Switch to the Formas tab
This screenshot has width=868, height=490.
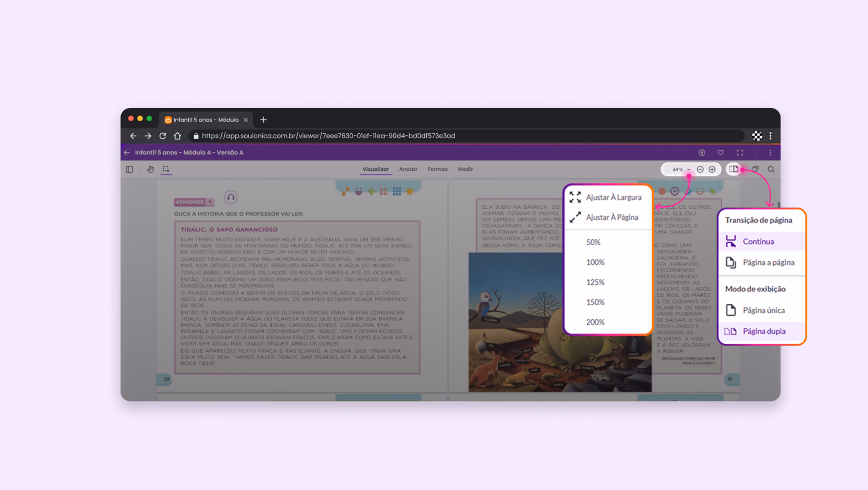pos(437,169)
